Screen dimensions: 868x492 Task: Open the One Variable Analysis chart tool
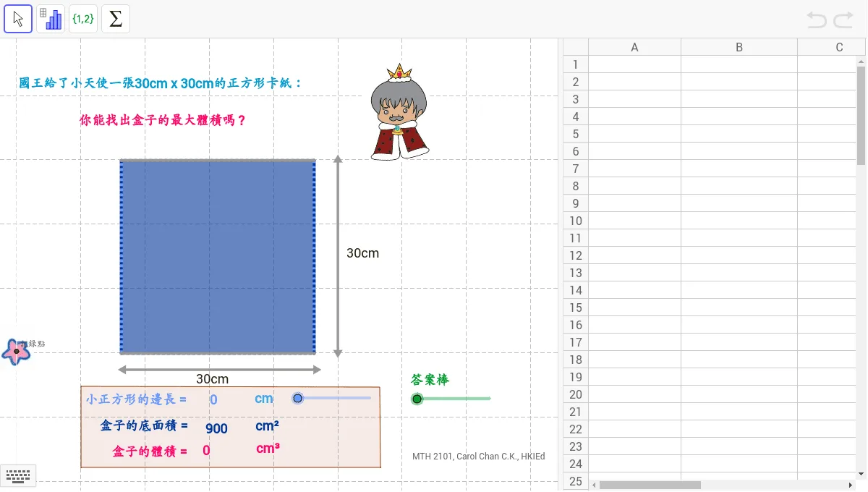tap(51, 19)
